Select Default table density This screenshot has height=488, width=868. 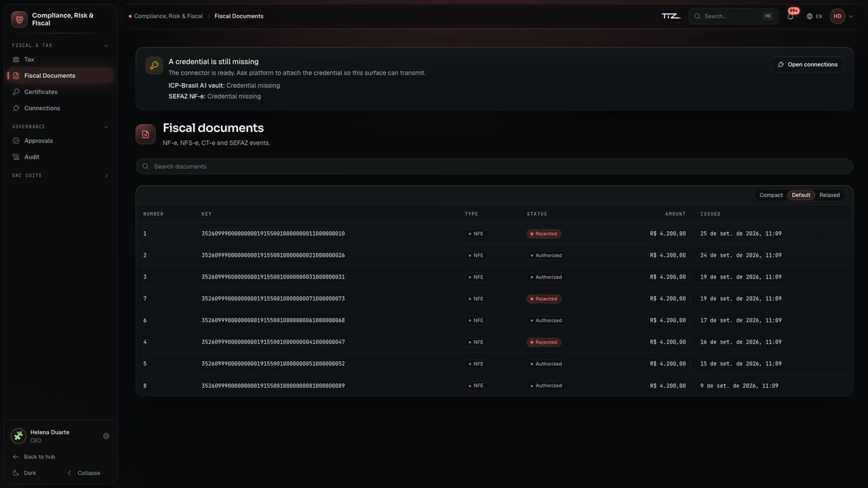tap(801, 195)
